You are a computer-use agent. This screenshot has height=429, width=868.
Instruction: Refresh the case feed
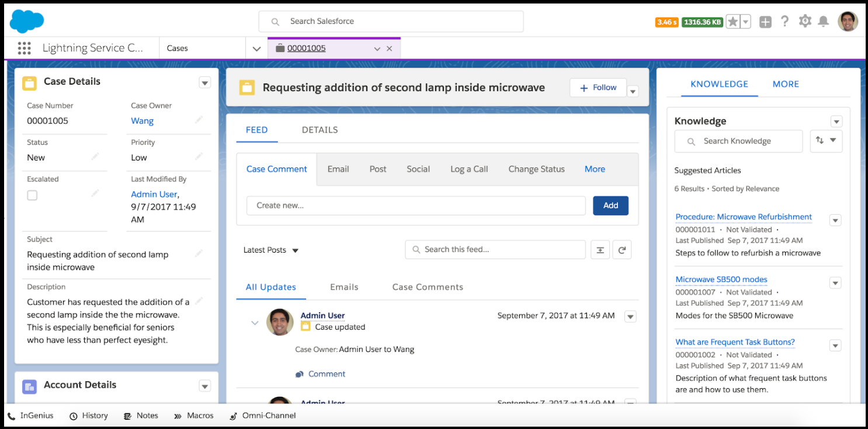622,250
